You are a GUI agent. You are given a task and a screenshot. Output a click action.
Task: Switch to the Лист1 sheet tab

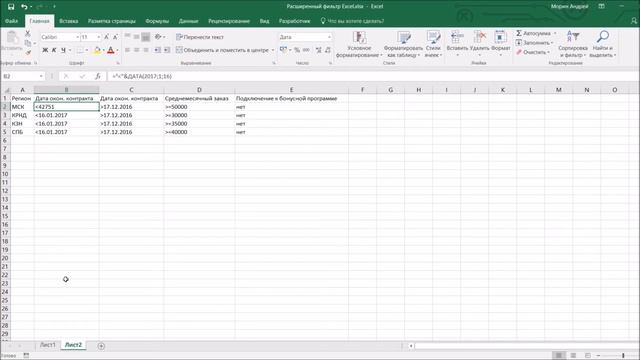click(x=47, y=345)
